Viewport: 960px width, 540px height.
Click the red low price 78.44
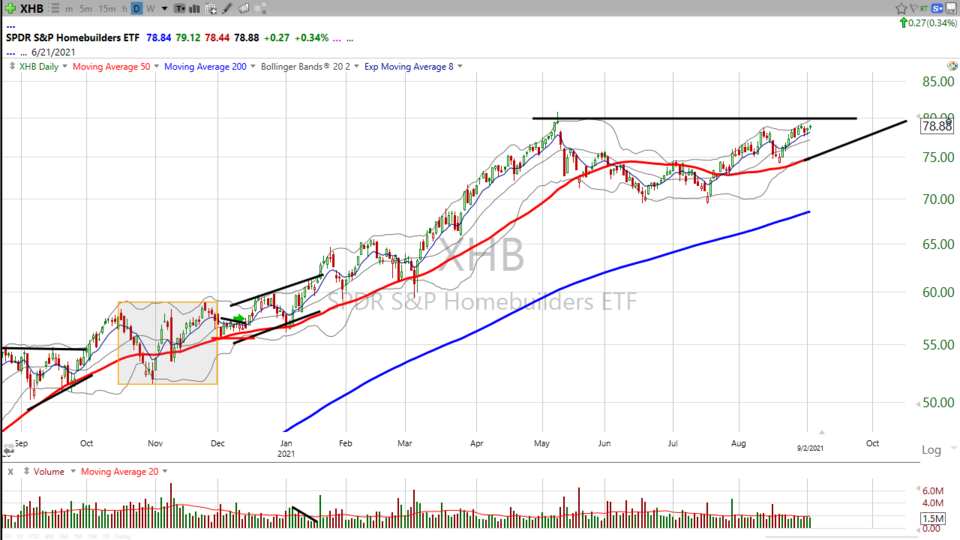pyautogui.click(x=217, y=38)
